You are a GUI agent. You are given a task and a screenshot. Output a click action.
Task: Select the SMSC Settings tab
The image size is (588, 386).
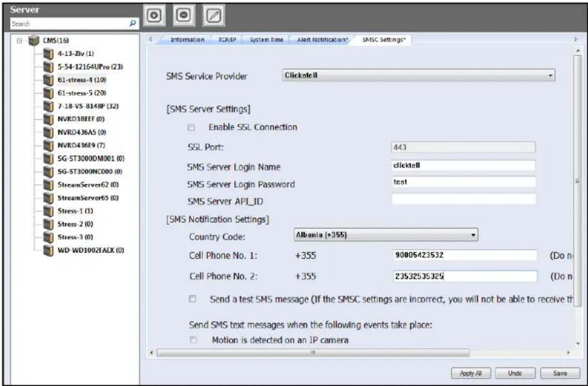coord(384,39)
